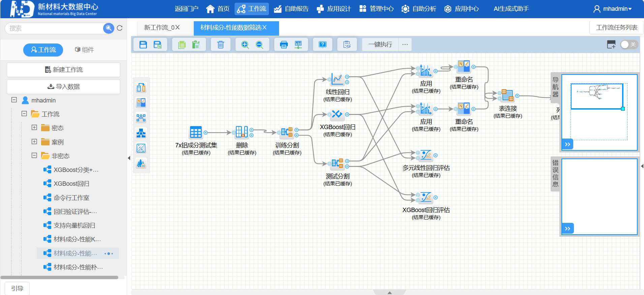Switch to the 组件 panel
This screenshot has width=644, height=295.
84,50
